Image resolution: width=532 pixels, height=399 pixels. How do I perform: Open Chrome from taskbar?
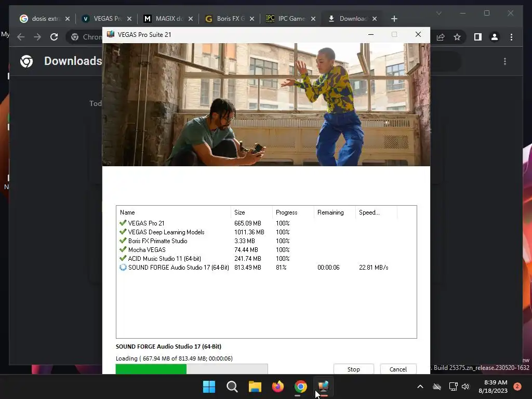click(301, 387)
